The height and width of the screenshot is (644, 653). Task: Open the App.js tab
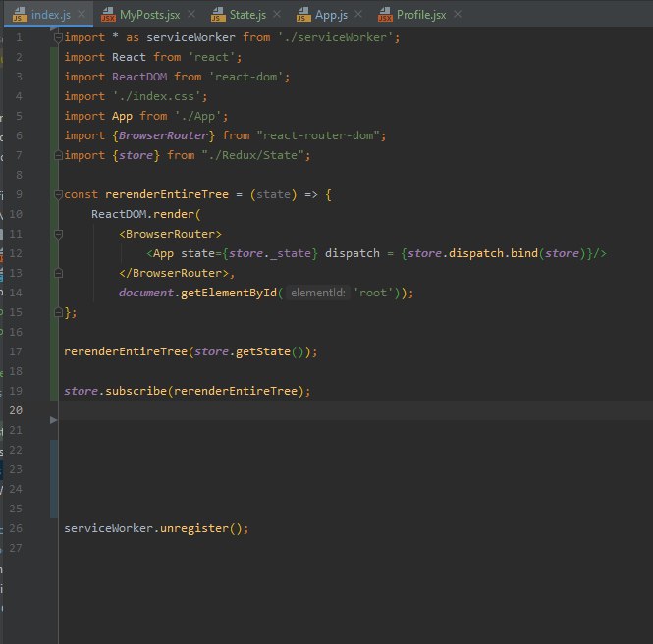tap(329, 16)
